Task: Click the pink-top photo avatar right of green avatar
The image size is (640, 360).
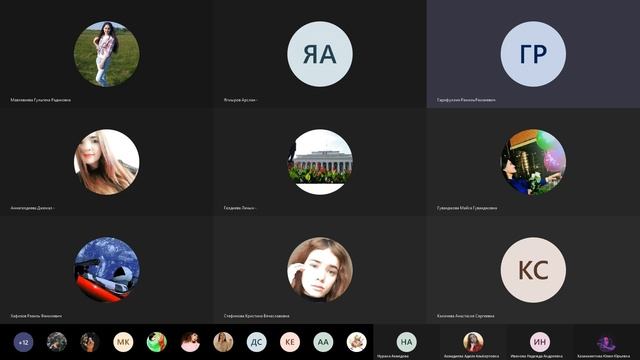Action: (190, 342)
